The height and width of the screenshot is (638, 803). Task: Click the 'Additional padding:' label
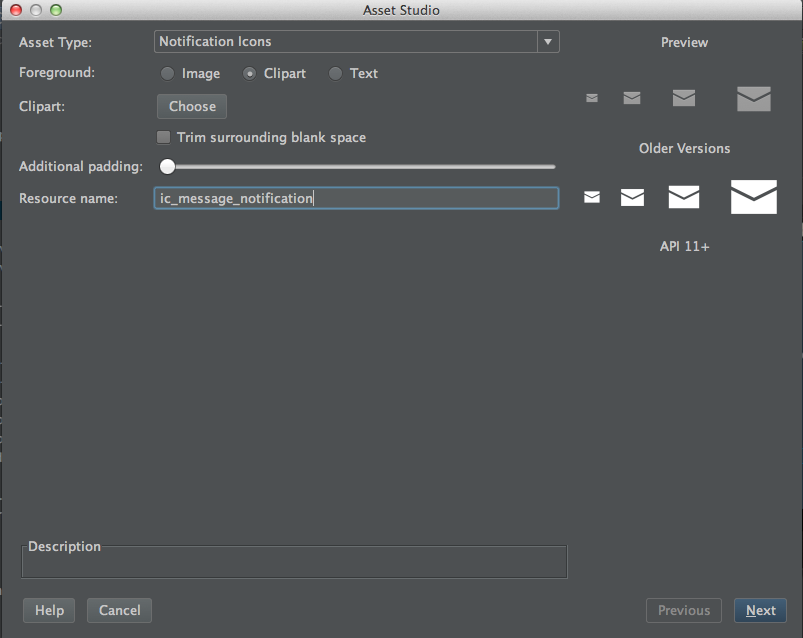[x=81, y=167]
